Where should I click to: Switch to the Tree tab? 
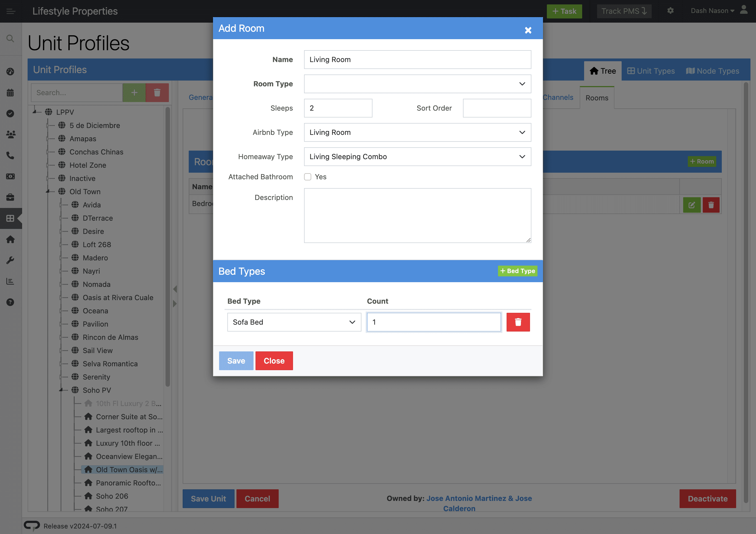(603, 71)
